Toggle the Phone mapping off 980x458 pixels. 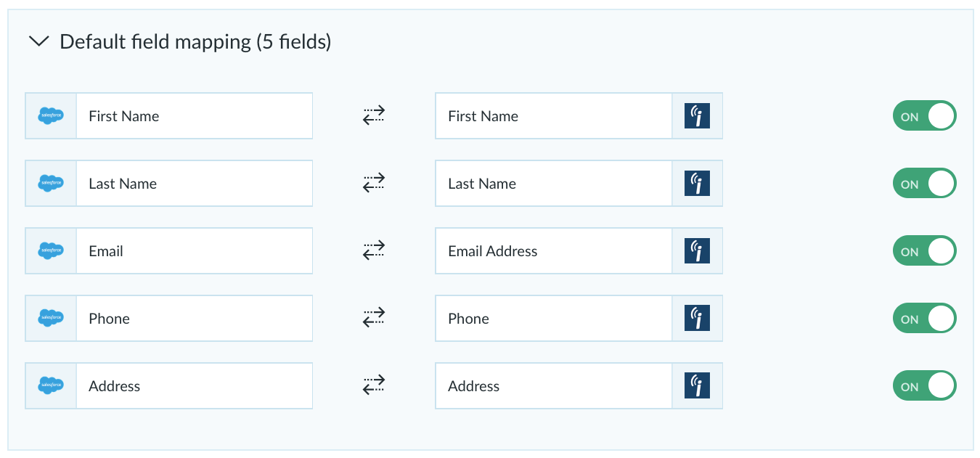(x=925, y=319)
